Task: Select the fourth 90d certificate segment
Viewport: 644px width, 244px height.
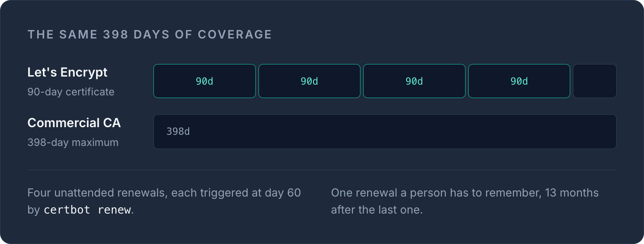Action: [x=519, y=81]
